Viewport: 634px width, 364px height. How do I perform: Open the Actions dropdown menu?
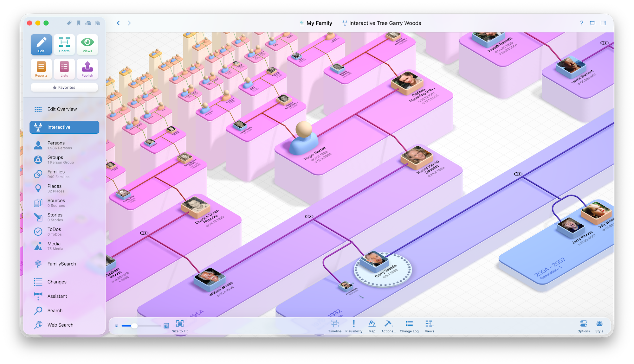tap(388, 324)
